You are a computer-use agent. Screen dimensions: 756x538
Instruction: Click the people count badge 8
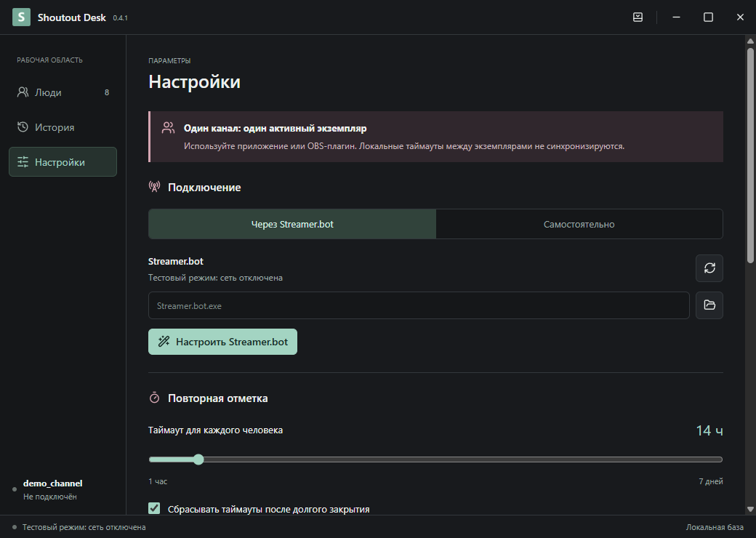click(x=107, y=92)
